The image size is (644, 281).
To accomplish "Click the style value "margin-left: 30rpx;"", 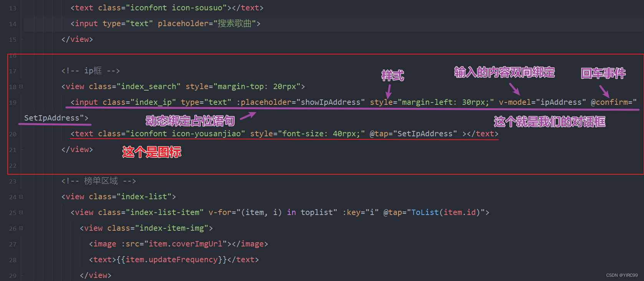I will 445,102.
